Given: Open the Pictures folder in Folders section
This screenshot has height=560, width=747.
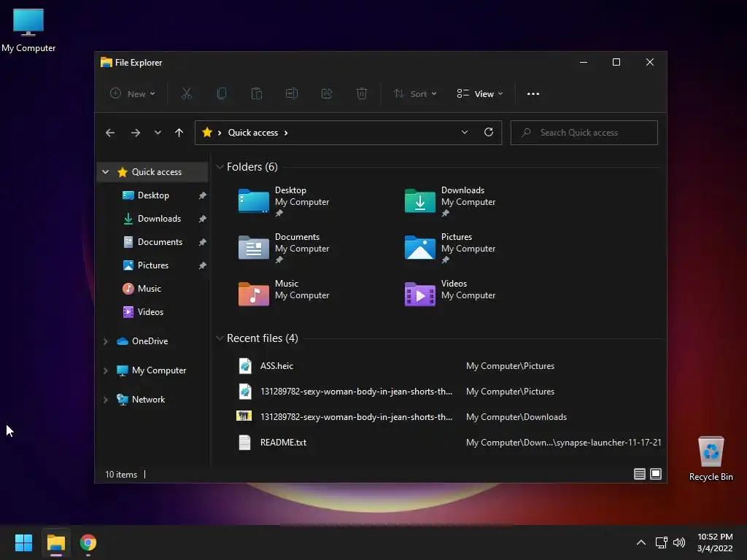Looking at the screenshot, I should tap(449, 248).
